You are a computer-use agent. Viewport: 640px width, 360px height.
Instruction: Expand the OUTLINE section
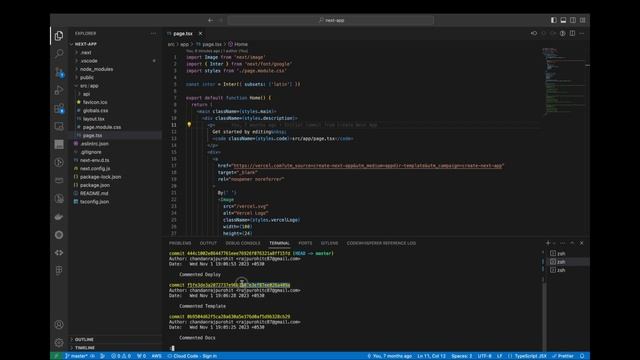pos(84,340)
